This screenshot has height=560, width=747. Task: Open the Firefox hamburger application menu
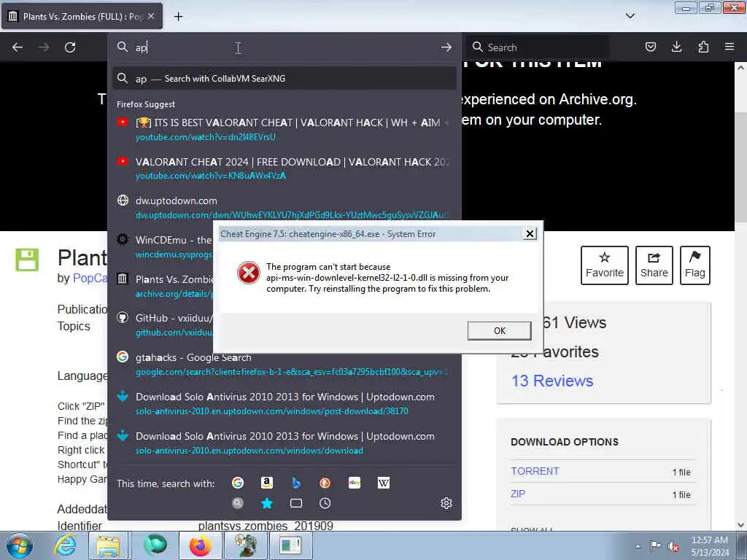[x=729, y=47]
